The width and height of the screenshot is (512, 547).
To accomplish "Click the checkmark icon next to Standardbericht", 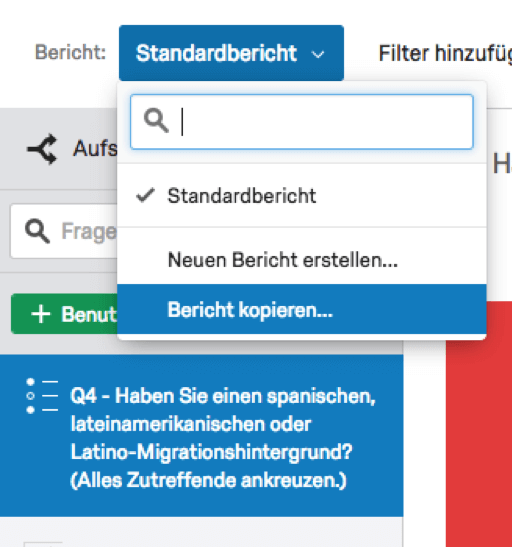I will click(145, 195).
